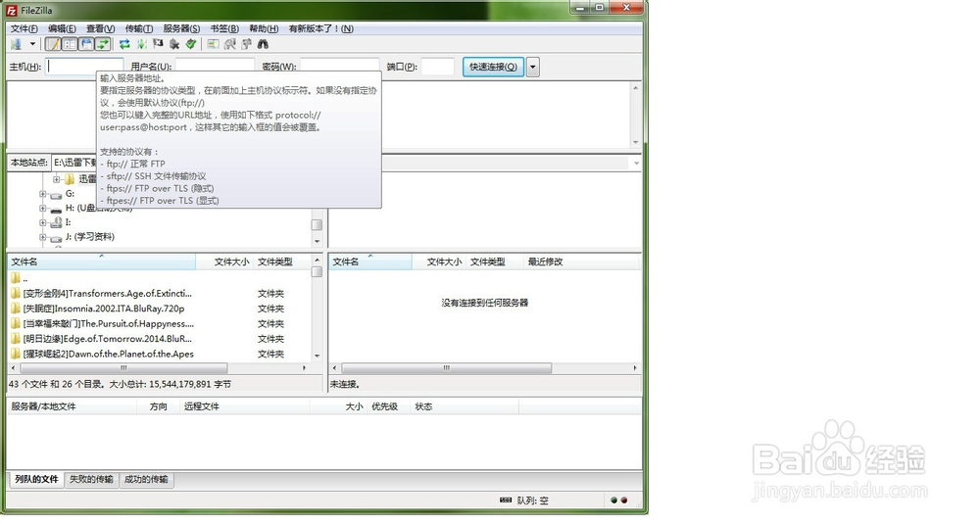Toggle the local directory tree view
Viewport: 980px width, 524px height.
(70, 44)
